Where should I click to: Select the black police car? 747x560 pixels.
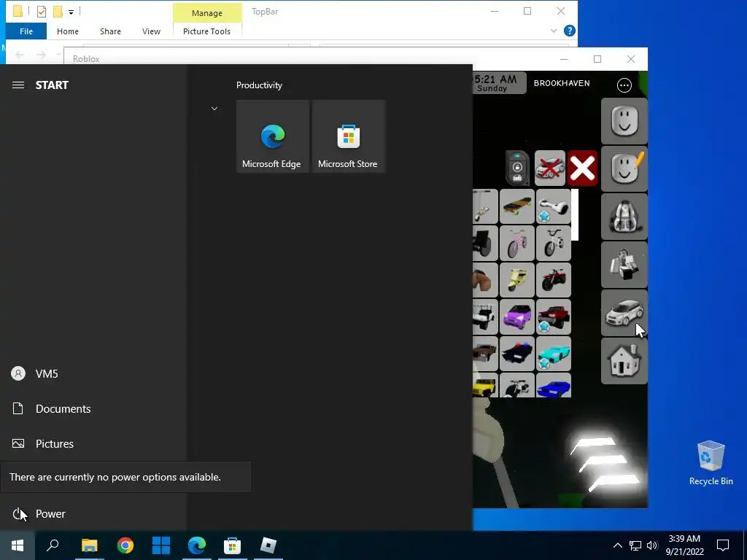pos(517,354)
